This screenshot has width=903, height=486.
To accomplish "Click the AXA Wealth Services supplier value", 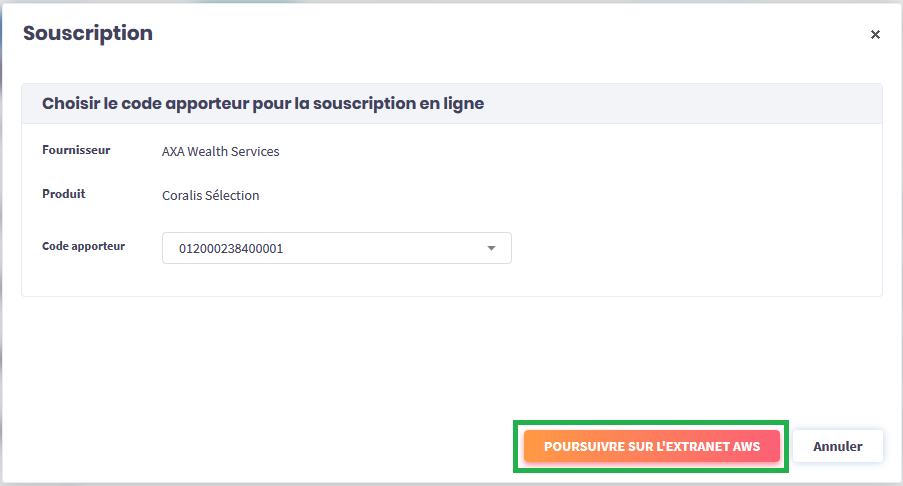I will tap(220, 152).
